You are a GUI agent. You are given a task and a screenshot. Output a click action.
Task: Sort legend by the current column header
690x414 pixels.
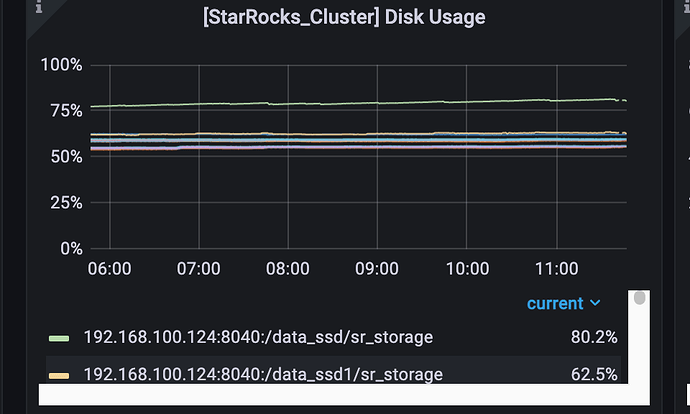click(x=555, y=304)
